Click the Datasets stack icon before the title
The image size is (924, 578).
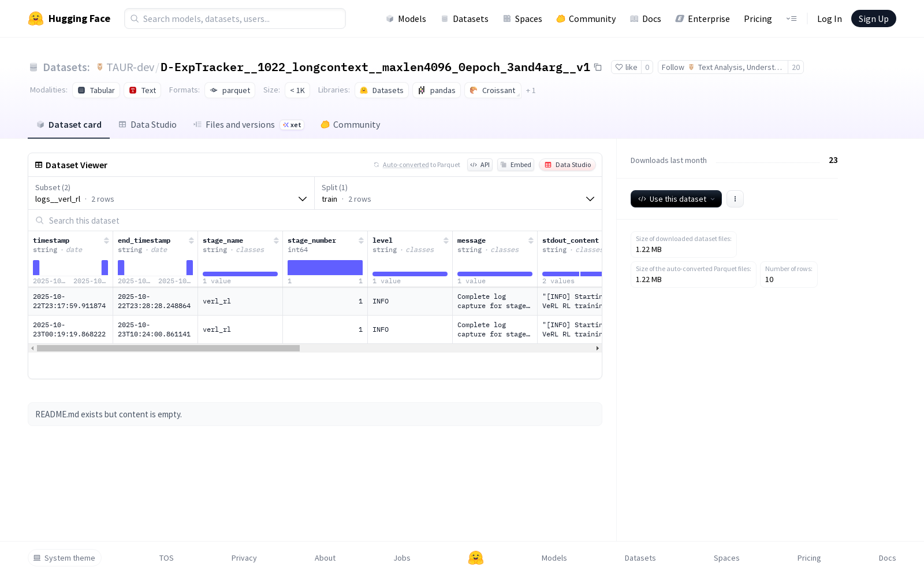33,68
